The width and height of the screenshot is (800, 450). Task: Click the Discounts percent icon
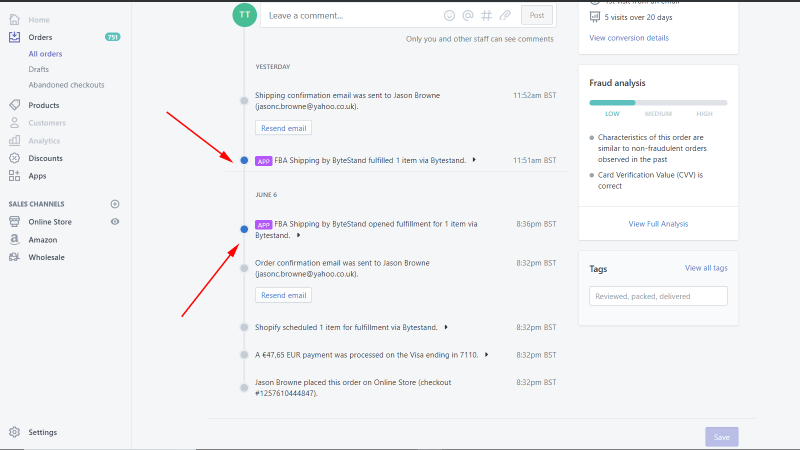pos(14,158)
